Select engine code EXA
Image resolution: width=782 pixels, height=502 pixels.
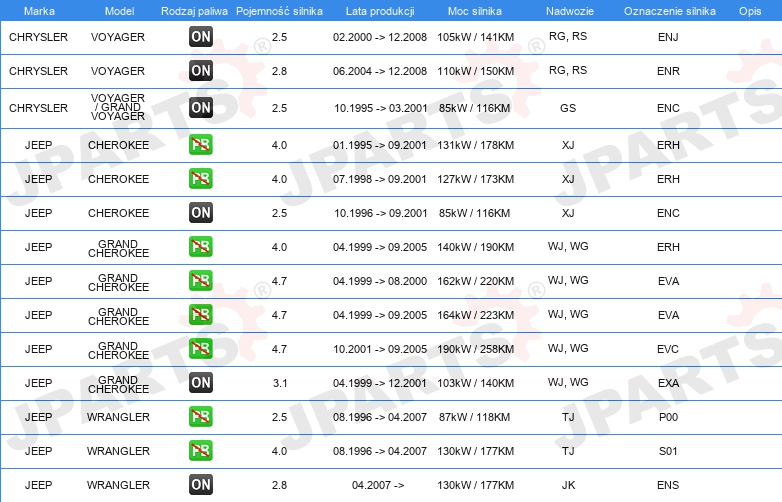[668, 383]
